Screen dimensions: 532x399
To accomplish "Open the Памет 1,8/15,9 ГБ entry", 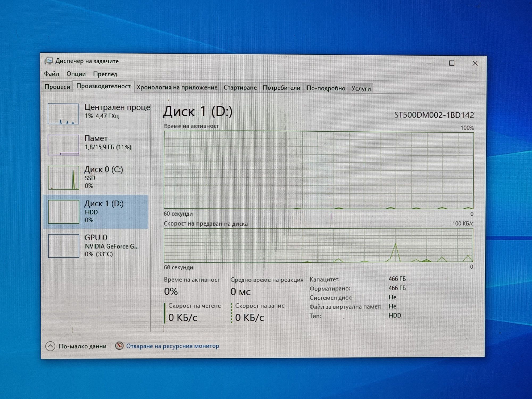I will tap(96, 145).
